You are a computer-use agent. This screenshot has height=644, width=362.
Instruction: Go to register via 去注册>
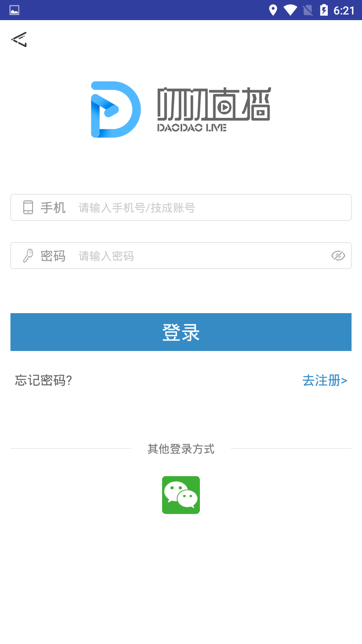coord(325,380)
